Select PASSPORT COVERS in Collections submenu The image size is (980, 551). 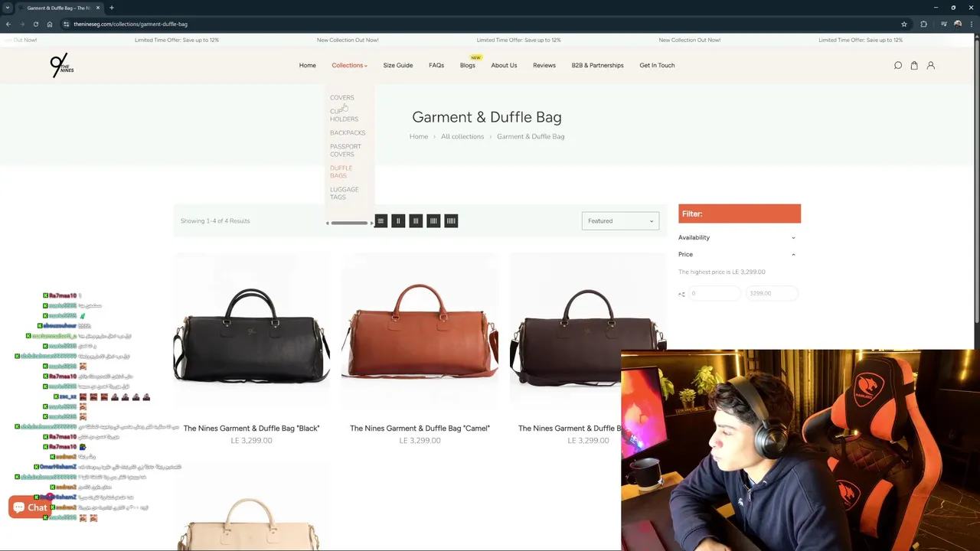(x=345, y=150)
